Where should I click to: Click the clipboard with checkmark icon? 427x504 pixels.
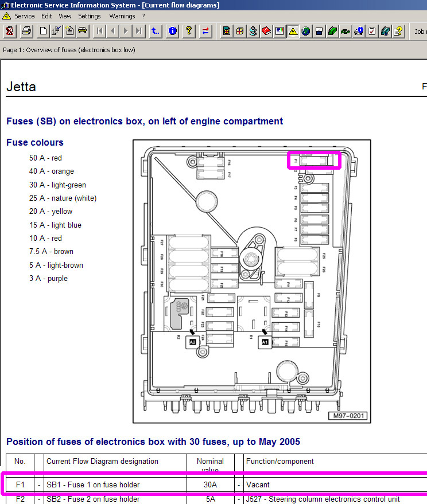372,31
